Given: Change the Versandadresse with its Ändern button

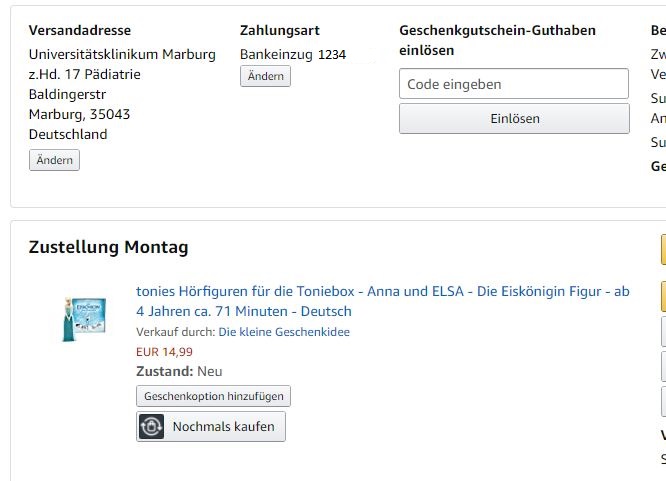Looking at the screenshot, I should pyautogui.click(x=54, y=160).
